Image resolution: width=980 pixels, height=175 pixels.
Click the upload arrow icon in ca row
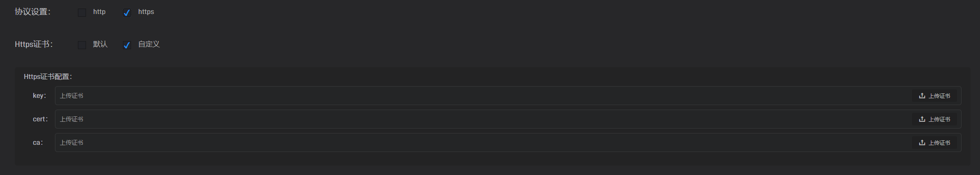922,143
